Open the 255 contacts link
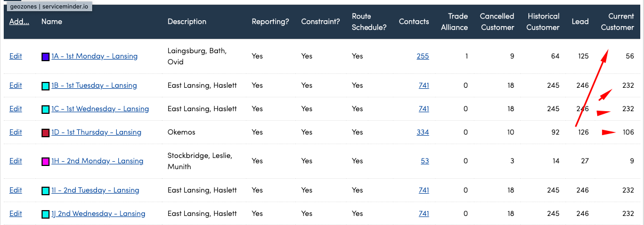 pos(422,56)
